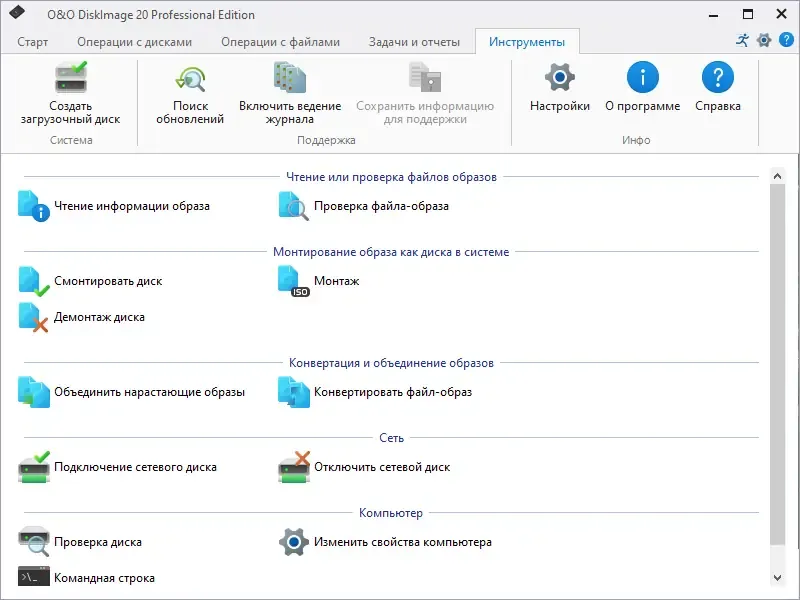Click the scrollbar down arrow
This screenshot has width=800, height=600.
pos(777,578)
